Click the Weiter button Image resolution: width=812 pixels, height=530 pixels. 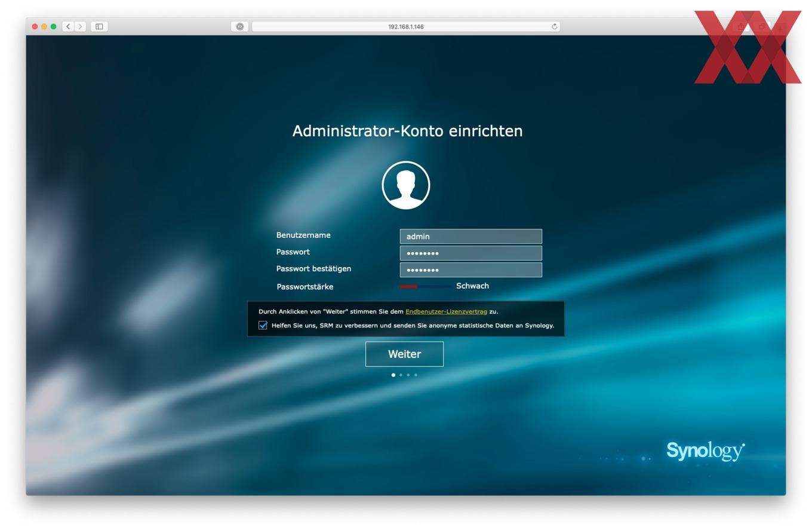pos(404,354)
